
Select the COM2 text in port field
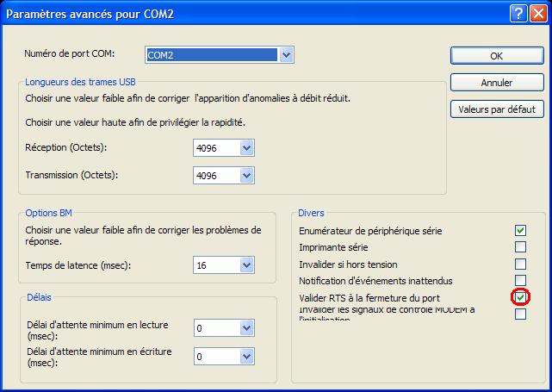(160, 55)
